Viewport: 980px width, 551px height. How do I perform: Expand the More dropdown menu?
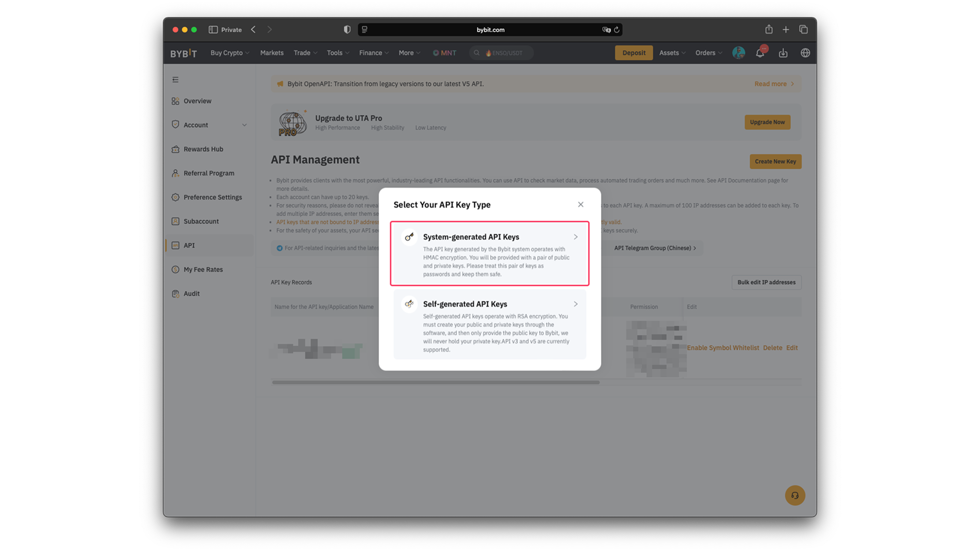point(409,53)
